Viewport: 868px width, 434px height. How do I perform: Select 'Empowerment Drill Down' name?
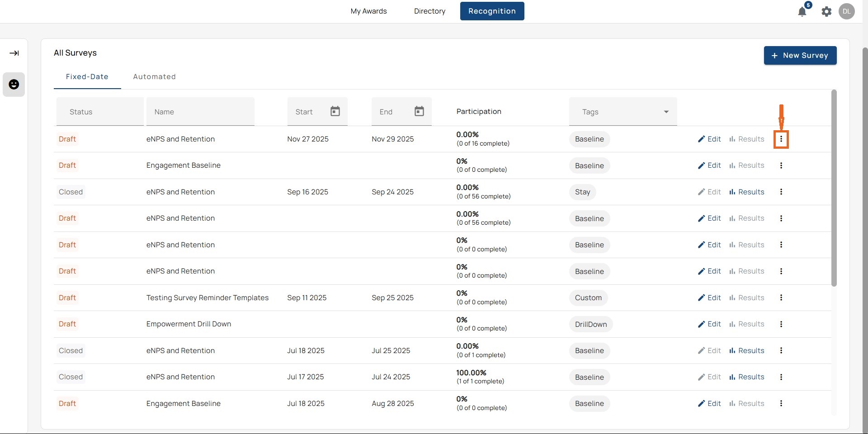(x=189, y=324)
